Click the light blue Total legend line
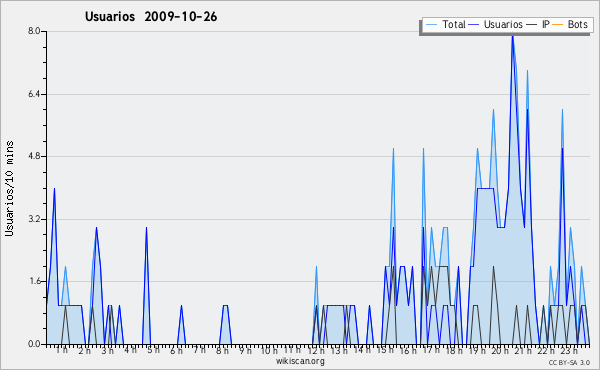The width and height of the screenshot is (600, 370). [431, 25]
